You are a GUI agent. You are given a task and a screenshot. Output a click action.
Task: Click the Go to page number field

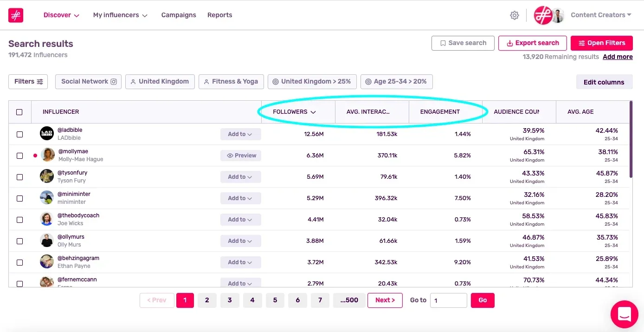449,300
